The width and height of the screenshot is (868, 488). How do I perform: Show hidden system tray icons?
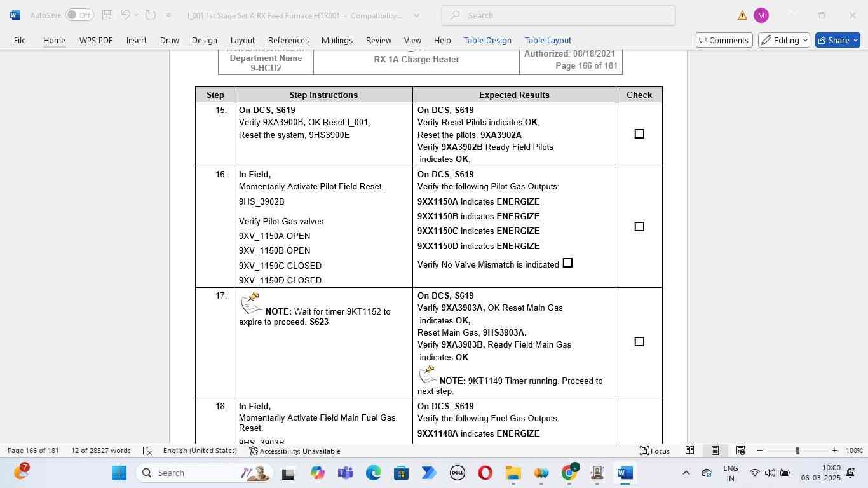pos(686,473)
